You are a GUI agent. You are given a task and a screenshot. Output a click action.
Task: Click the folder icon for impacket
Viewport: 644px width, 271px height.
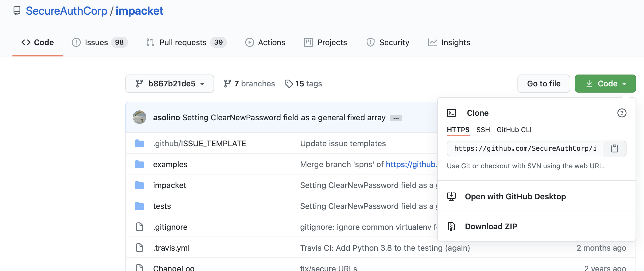[140, 185]
